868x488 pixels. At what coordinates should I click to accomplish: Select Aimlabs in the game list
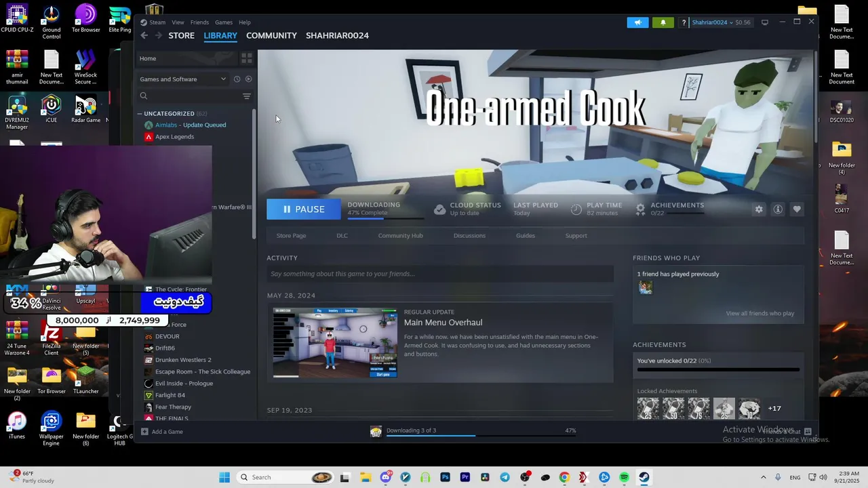191,125
